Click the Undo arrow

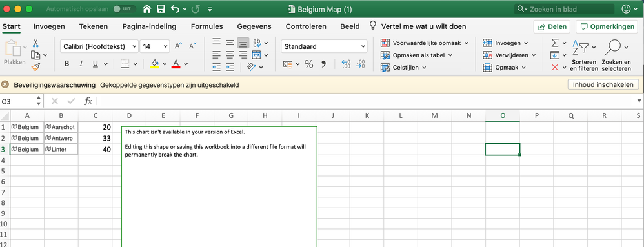(x=176, y=9)
